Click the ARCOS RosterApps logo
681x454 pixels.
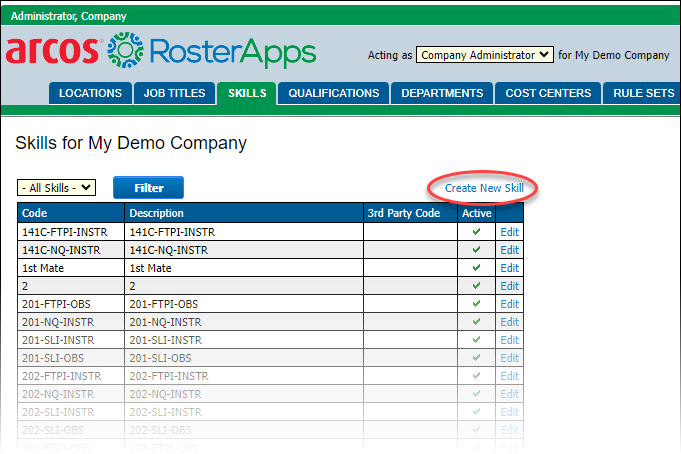pos(160,51)
